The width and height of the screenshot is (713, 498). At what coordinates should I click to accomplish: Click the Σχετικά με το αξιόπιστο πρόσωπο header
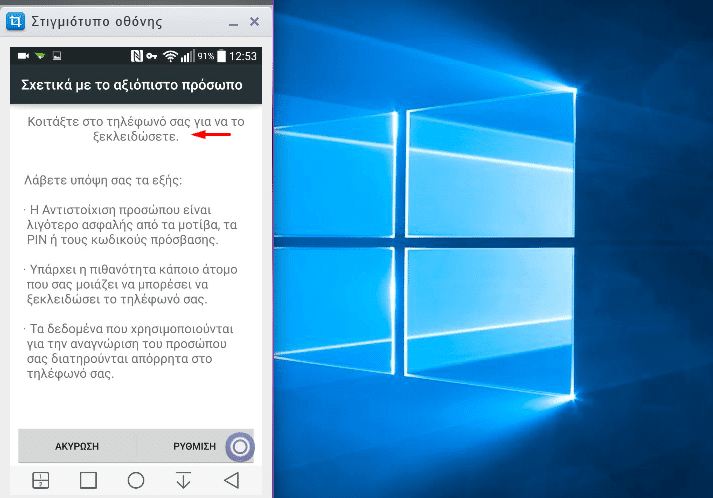(x=132, y=85)
